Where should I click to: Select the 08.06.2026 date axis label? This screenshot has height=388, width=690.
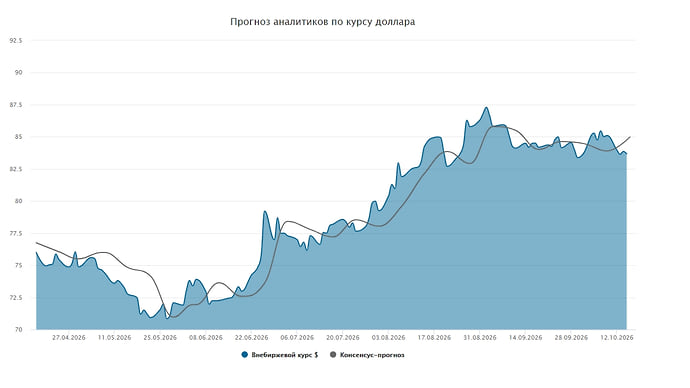206,338
